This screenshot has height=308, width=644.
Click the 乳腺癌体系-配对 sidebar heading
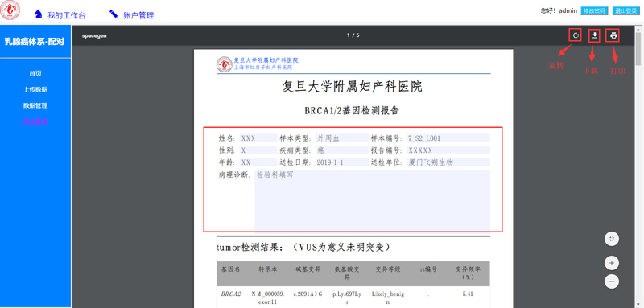click(x=35, y=42)
